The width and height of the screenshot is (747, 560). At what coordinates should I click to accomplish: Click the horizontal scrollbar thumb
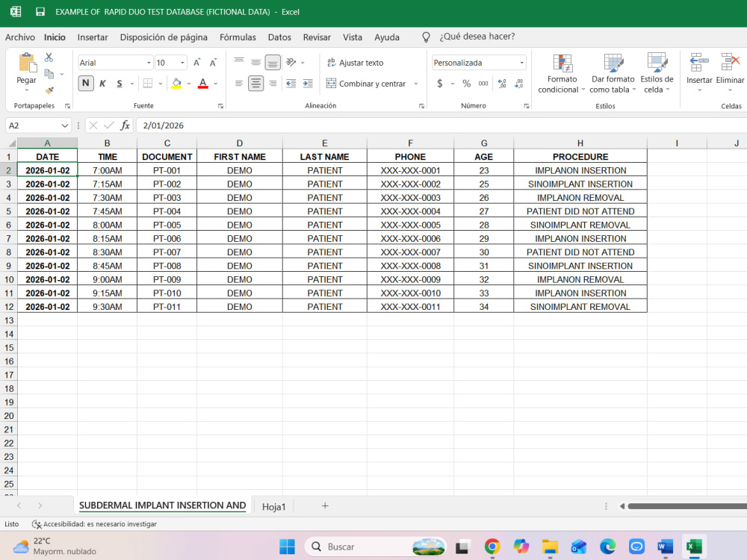(x=687, y=506)
